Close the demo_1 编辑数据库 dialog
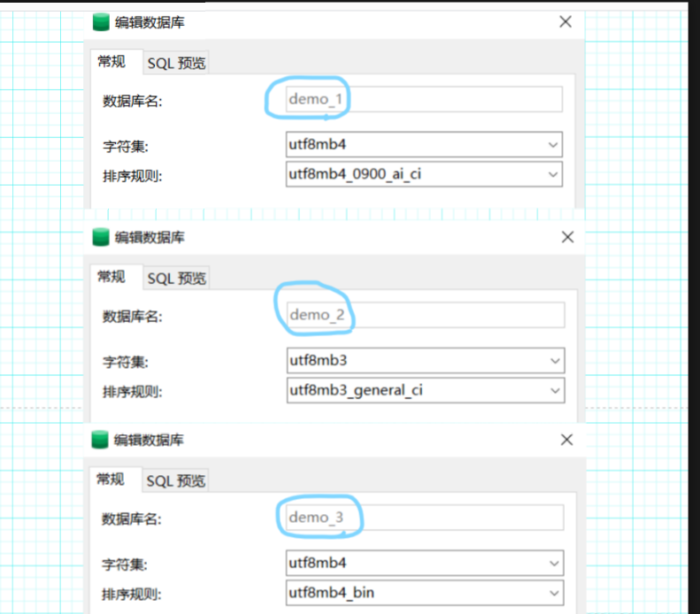 [x=565, y=21]
